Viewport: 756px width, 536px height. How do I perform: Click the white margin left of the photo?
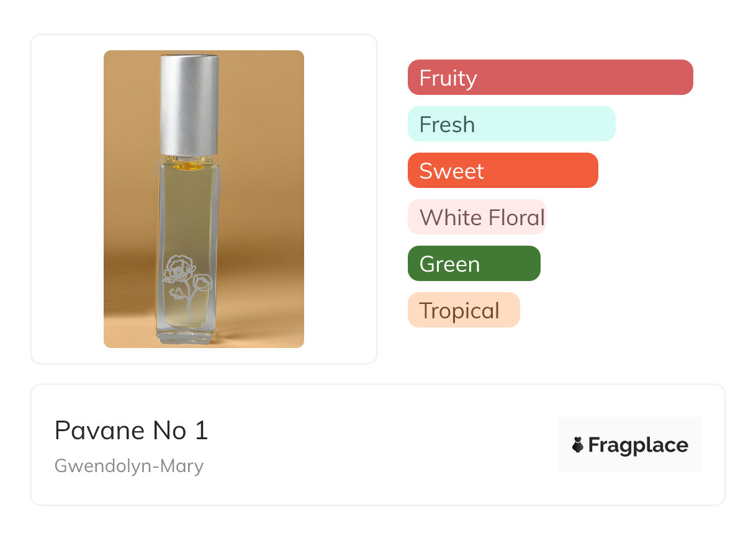[x=67, y=199]
